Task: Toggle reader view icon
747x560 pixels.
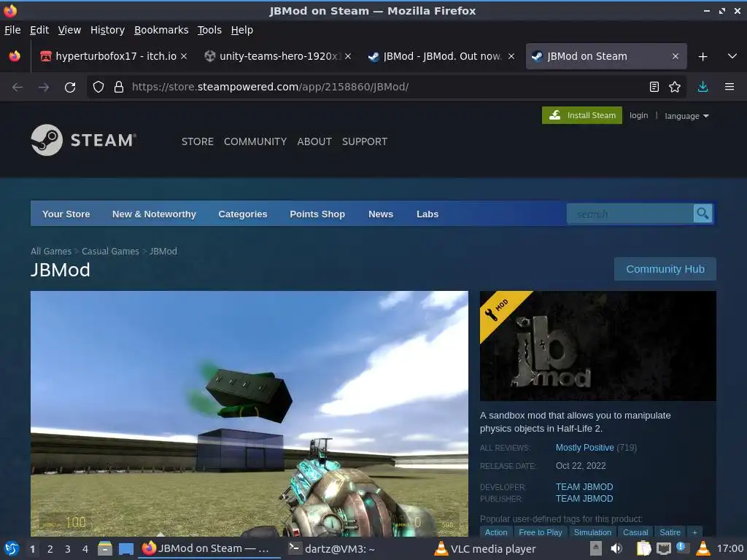Action: coord(654,87)
